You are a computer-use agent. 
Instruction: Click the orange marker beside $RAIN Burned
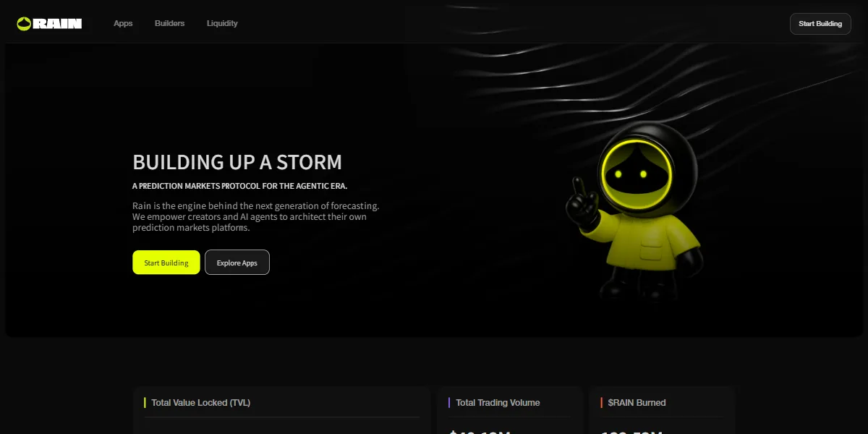pyautogui.click(x=602, y=403)
